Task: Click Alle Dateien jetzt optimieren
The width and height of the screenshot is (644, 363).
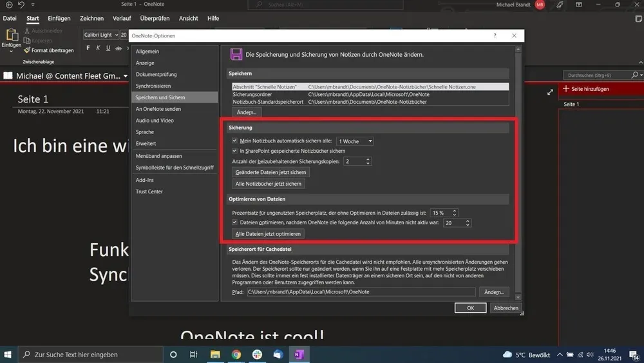Action: 268,234
